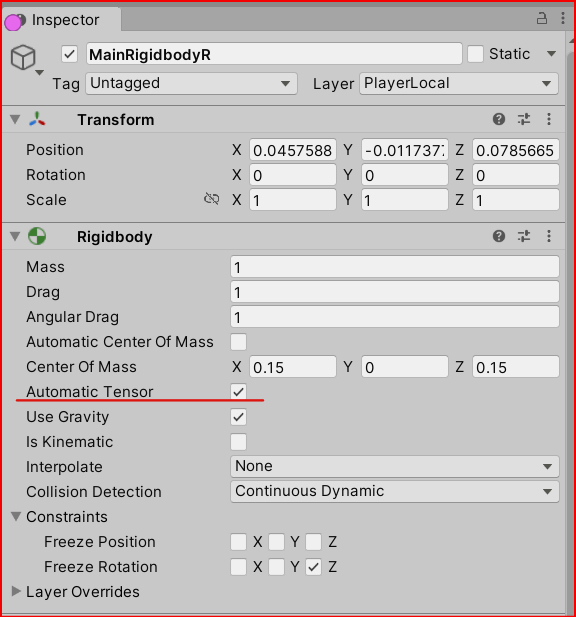Collapse the Transform component foldout

tap(15, 119)
